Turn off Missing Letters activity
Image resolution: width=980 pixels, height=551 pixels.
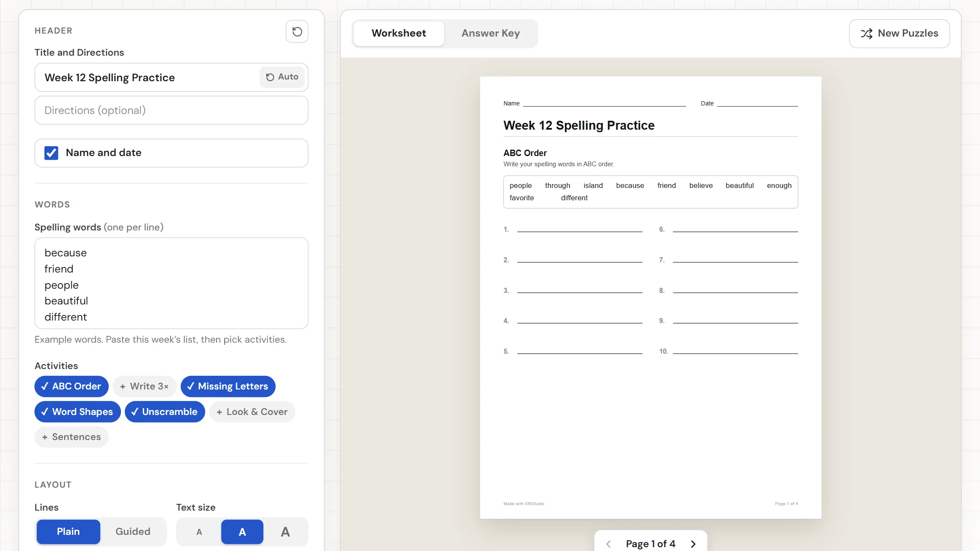point(228,386)
